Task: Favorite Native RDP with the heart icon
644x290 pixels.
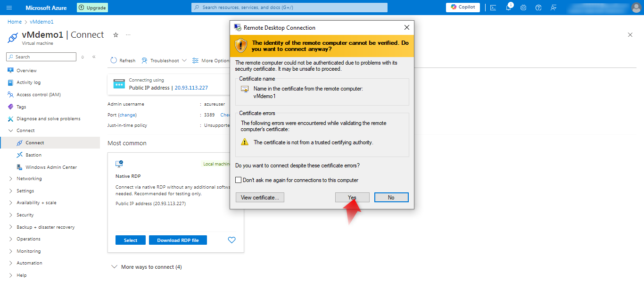Action: (231, 240)
